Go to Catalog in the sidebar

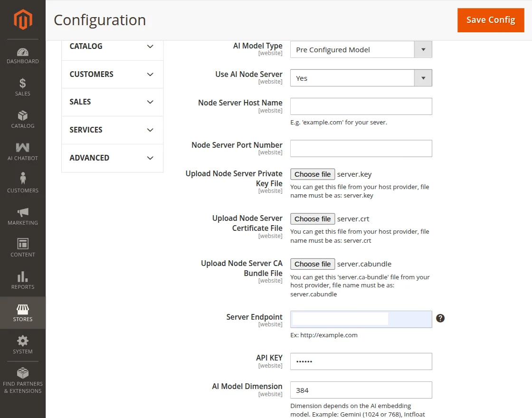23,120
